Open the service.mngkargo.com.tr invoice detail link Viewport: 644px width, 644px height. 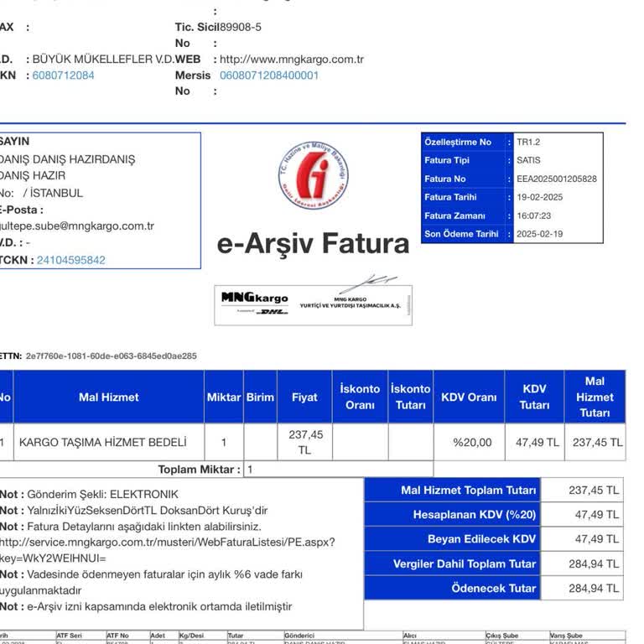point(167,550)
